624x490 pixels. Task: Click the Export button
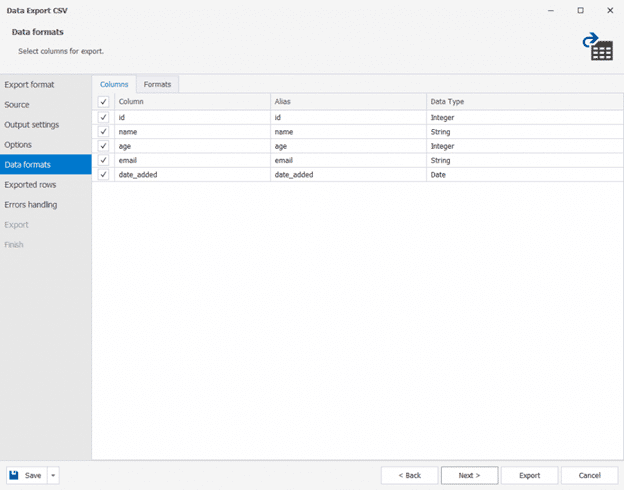tap(529, 475)
